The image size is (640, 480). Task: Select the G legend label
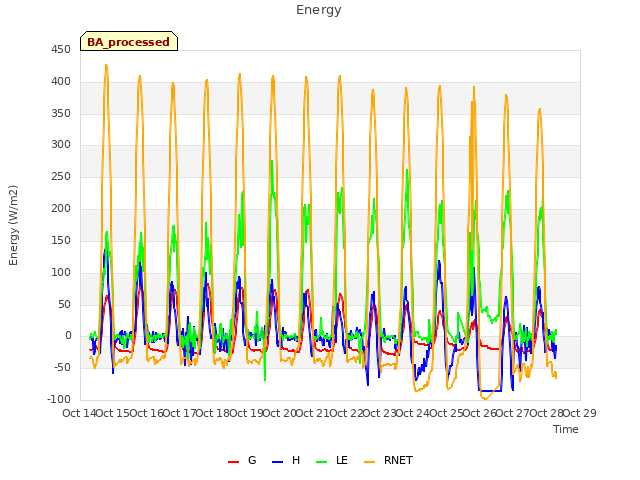[252, 460]
